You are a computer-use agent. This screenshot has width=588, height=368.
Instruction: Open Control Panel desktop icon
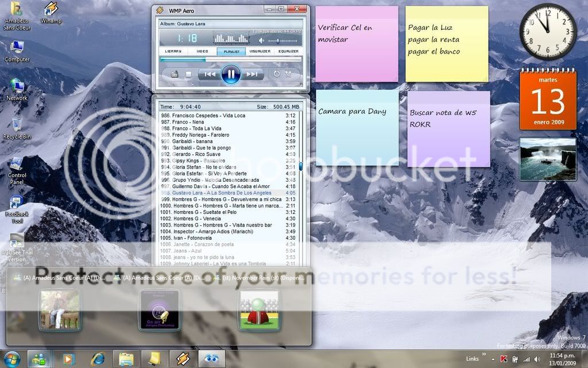coord(17,171)
